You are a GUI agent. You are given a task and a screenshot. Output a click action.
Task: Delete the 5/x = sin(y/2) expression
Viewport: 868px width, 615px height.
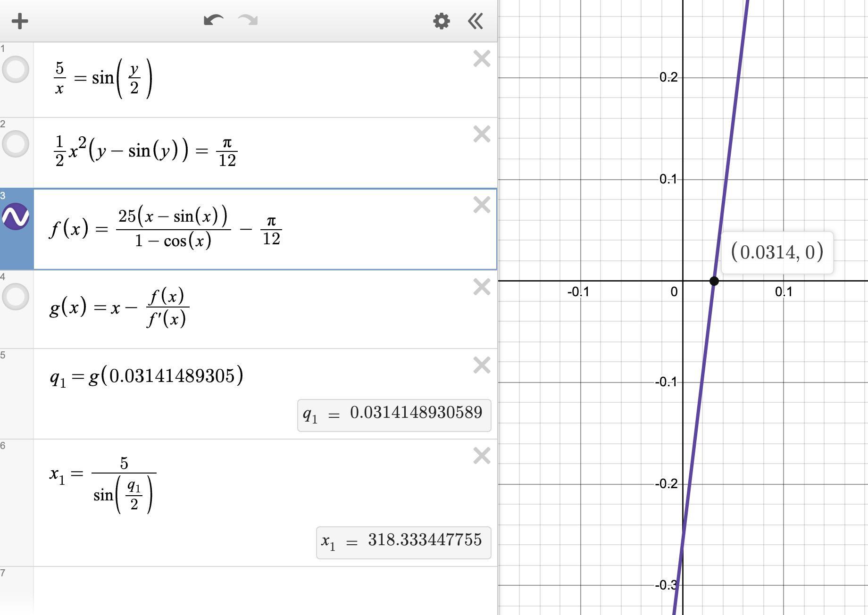pos(482,59)
